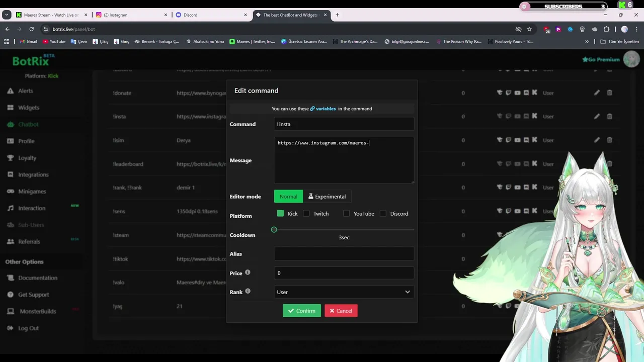This screenshot has height=362, width=644.
Task: Switch to the Instagram browser tab
Action: [x=132, y=15]
